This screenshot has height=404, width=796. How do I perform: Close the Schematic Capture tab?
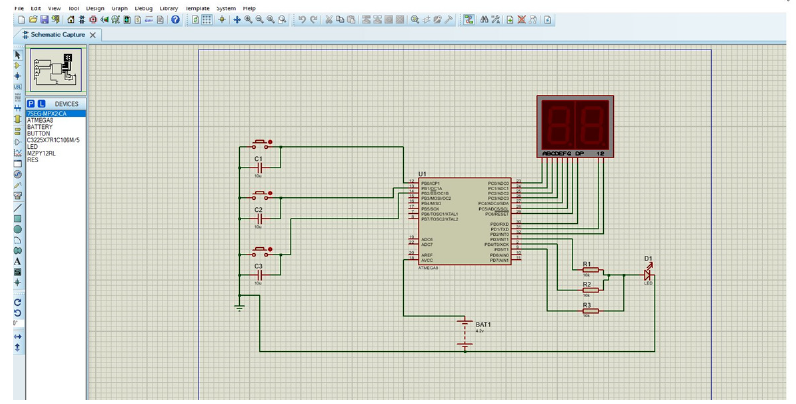pos(94,35)
